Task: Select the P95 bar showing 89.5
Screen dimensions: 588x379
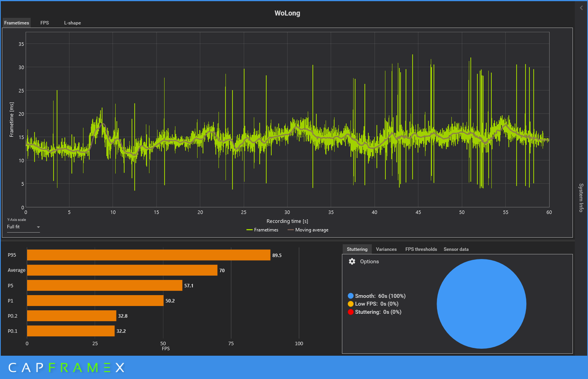Action: [149, 255]
